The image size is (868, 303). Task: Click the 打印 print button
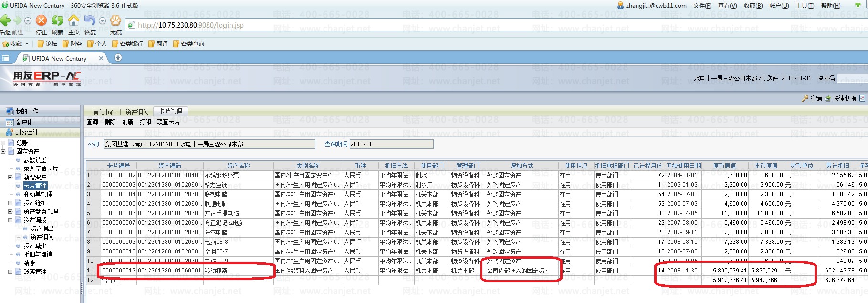pyautogui.click(x=146, y=122)
